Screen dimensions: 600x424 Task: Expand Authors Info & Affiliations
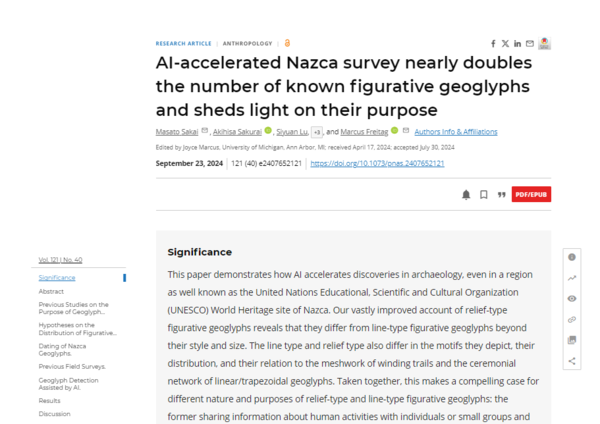455,132
